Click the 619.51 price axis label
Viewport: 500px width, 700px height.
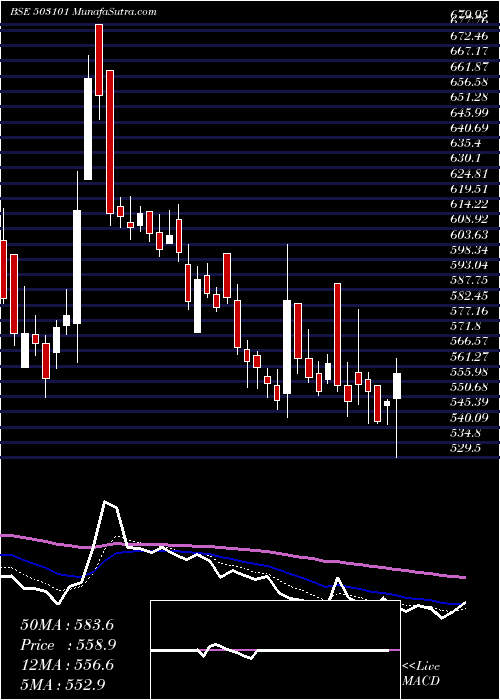469,188
